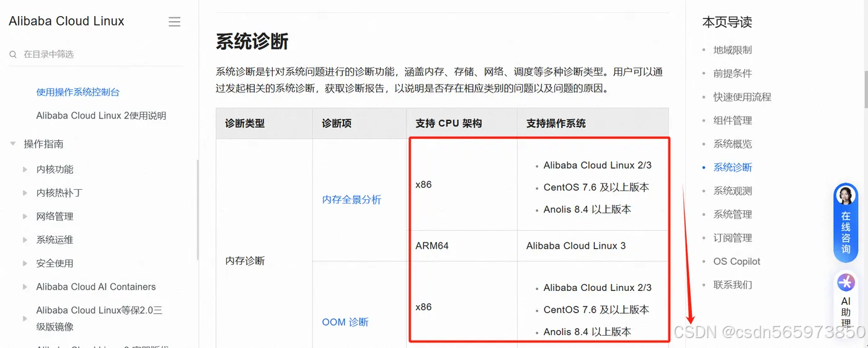Expand the 等保2.0三级版镜像 tree arrow

(25, 318)
